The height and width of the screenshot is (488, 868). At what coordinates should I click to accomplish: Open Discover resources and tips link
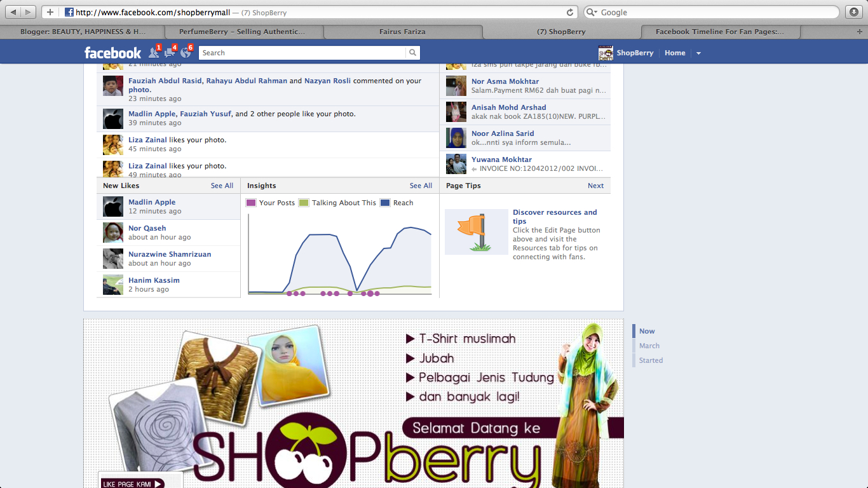[555, 217]
